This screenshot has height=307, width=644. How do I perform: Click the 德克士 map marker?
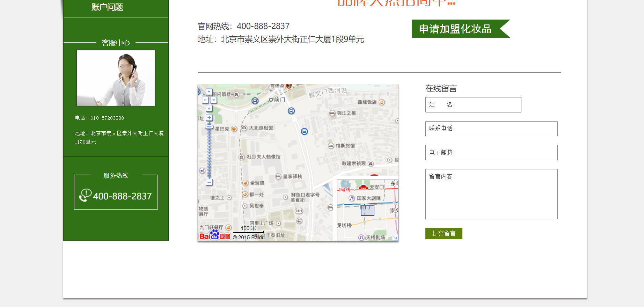[x=229, y=198]
